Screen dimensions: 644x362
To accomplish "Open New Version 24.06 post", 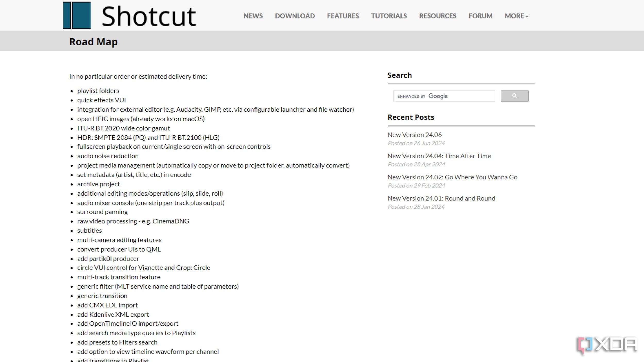I will pos(415,134).
